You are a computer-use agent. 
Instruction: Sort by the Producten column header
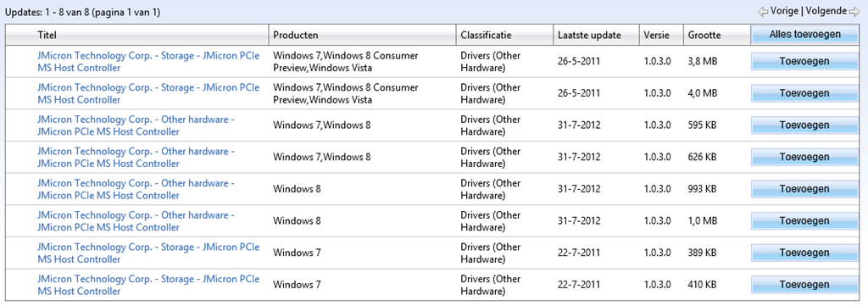coord(296,35)
